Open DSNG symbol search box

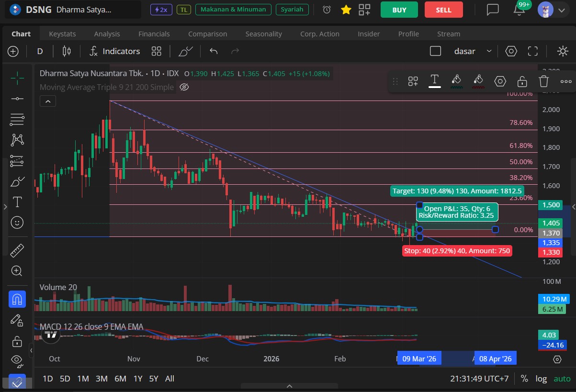[x=73, y=10]
